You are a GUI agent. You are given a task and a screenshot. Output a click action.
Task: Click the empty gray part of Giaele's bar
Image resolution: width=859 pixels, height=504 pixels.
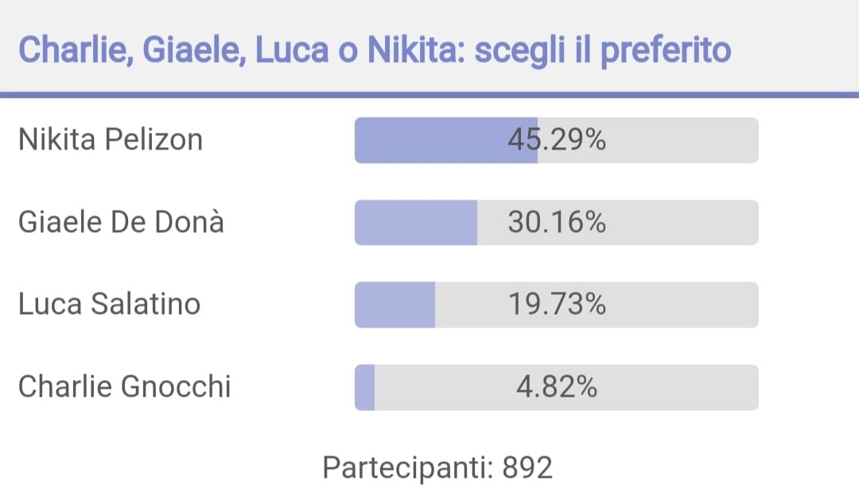618,223
